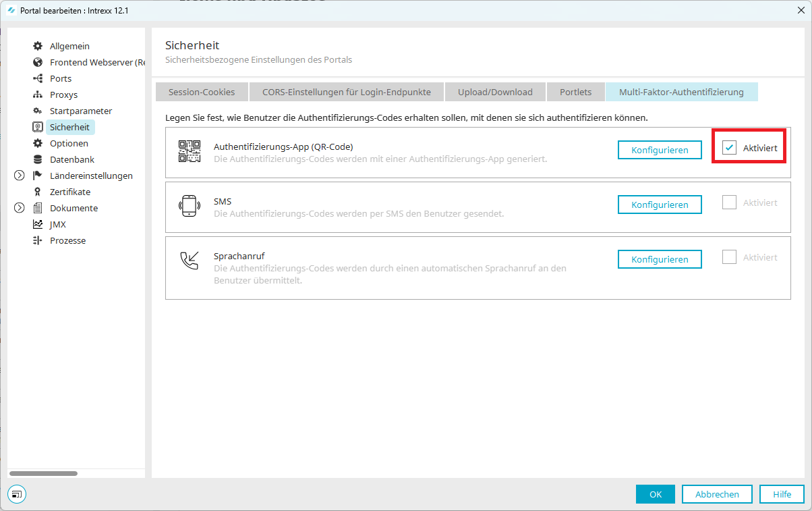Viewport: 812px width, 511px height.
Task: Click the gear icon beside Allgemein
Action: tap(38, 46)
